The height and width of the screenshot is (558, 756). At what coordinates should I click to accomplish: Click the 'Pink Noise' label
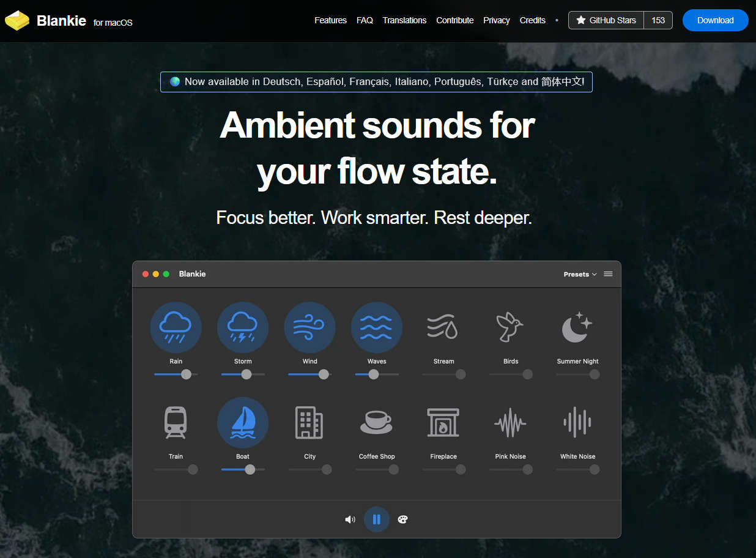click(x=511, y=456)
